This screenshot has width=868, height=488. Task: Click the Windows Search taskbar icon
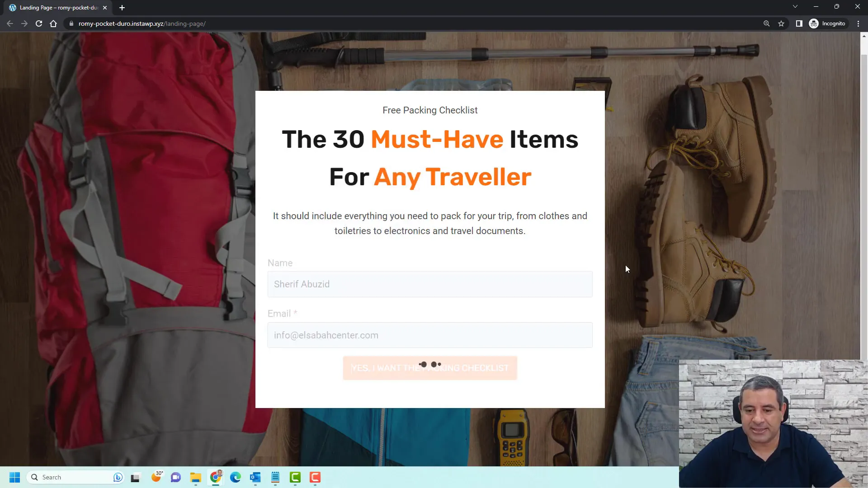(34, 477)
